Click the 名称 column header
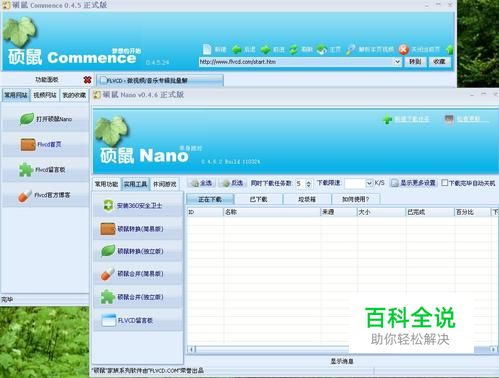 [x=271, y=212]
